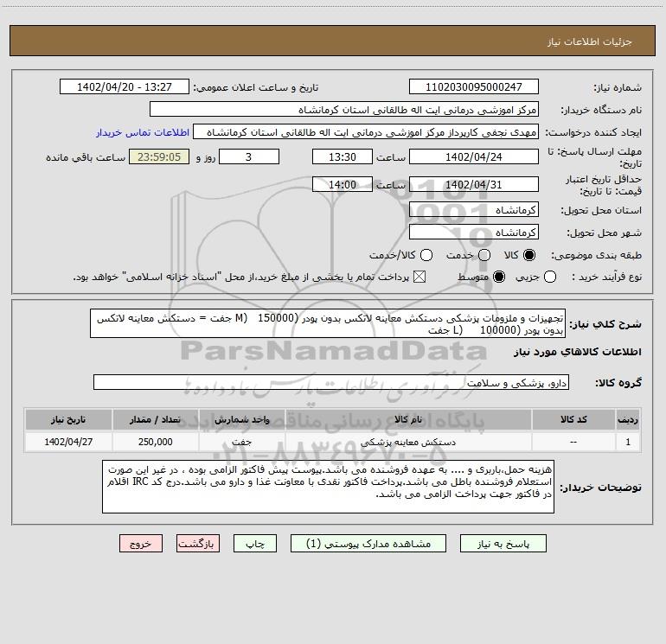Select the خدمت radio button

[x=484, y=255]
